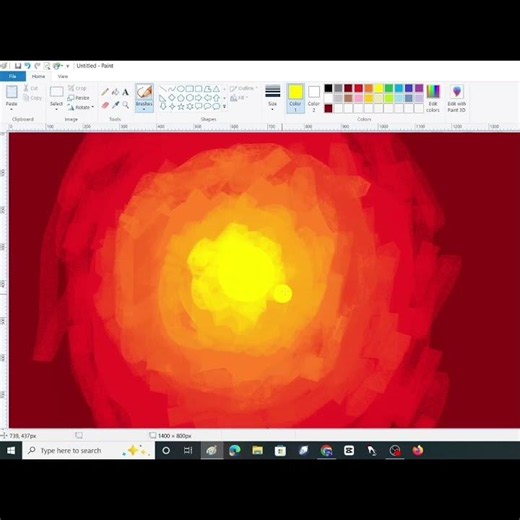Select the Fill with color bucket tool
The width and height of the screenshot is (520, 520).
coord(115,92)
